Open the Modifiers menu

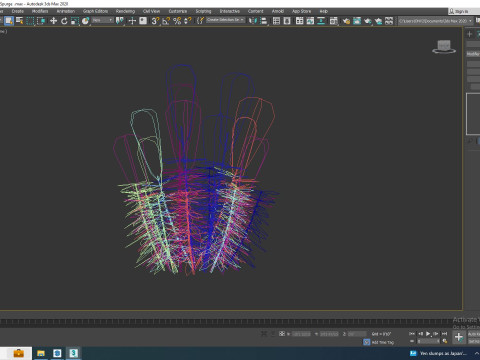[40, 11]
